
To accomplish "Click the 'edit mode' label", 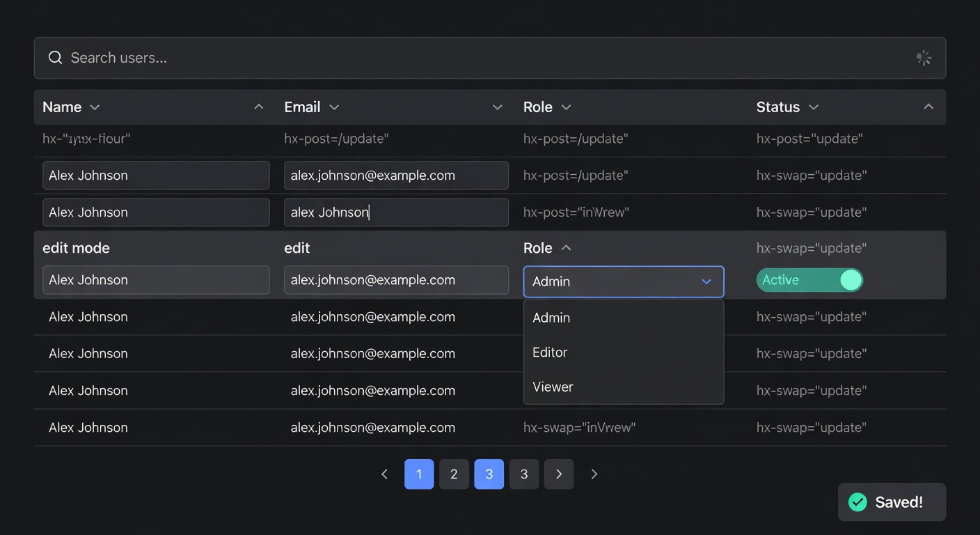I will click(76, 248).
